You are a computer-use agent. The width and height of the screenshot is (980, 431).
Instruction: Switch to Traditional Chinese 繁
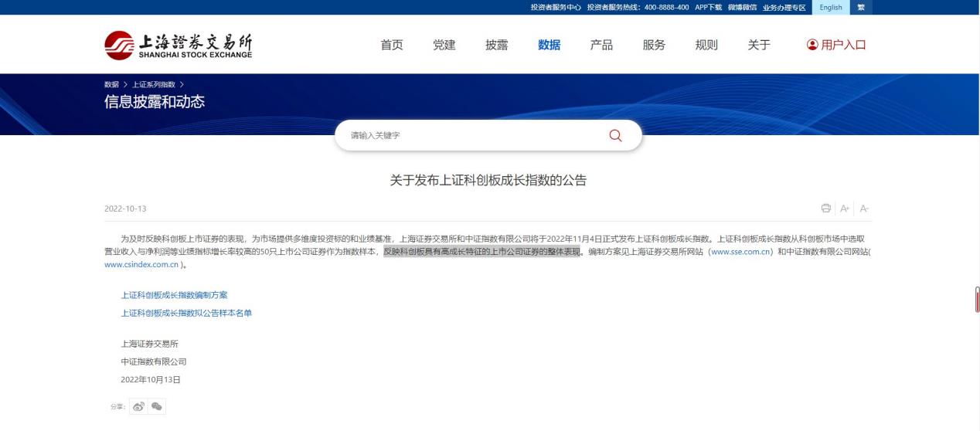(860, 7)
